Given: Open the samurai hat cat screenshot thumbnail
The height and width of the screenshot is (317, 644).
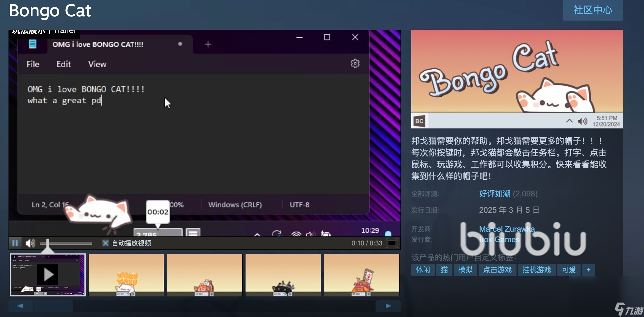Looking at the screenshot, I should click(x=362, y=275).
